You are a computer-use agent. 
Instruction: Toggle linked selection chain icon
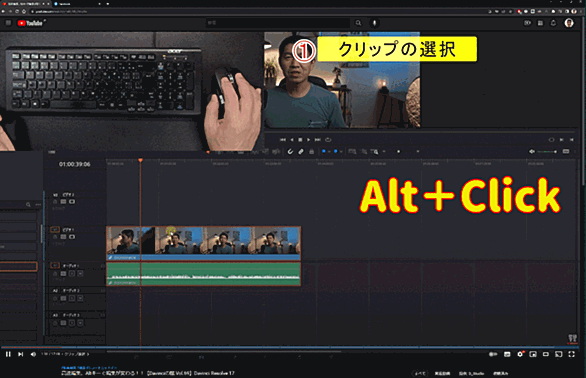[x=301, y=151]
